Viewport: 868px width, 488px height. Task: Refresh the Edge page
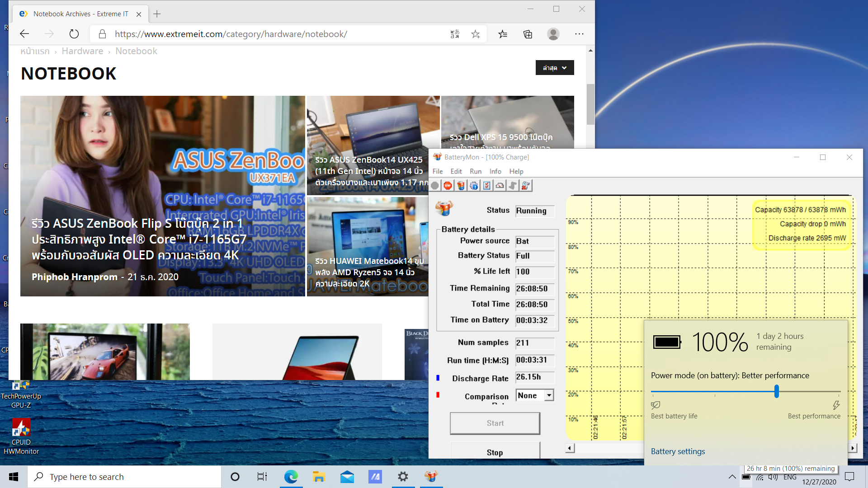74,34
